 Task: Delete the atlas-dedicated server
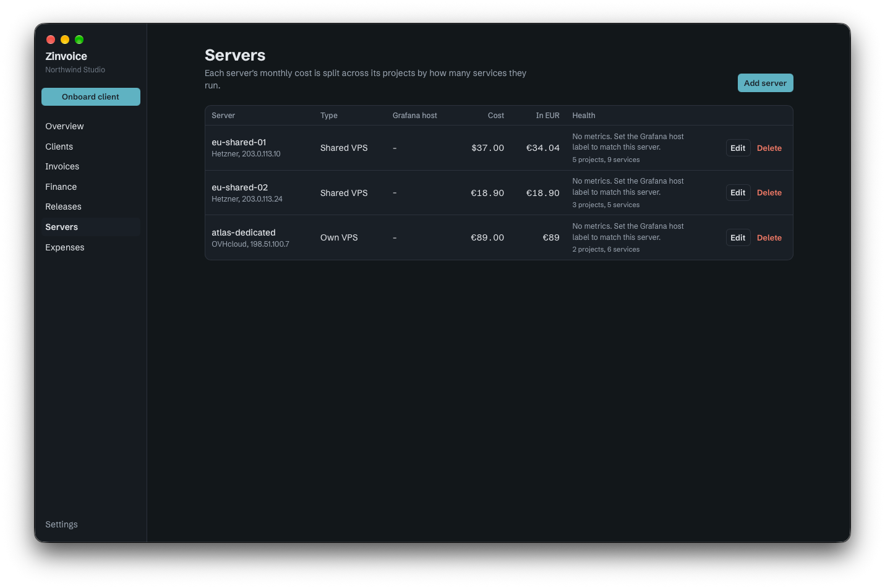pos(769,237)
